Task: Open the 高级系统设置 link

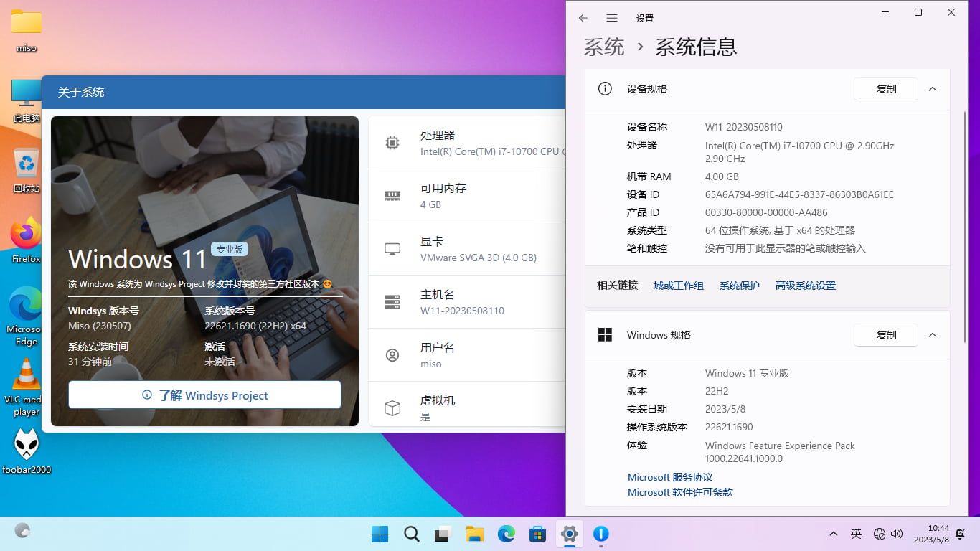Action: [x=805, y=286]
